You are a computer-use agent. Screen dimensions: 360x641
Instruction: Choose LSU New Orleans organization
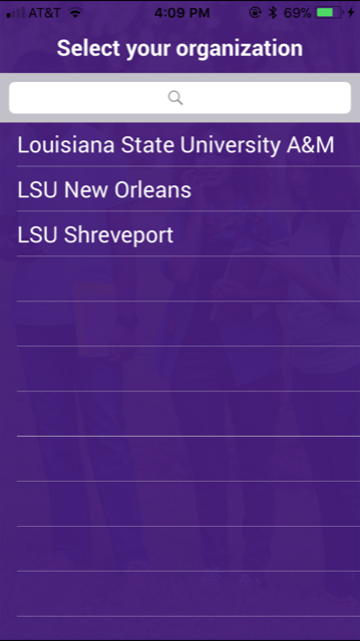[180, 189]
